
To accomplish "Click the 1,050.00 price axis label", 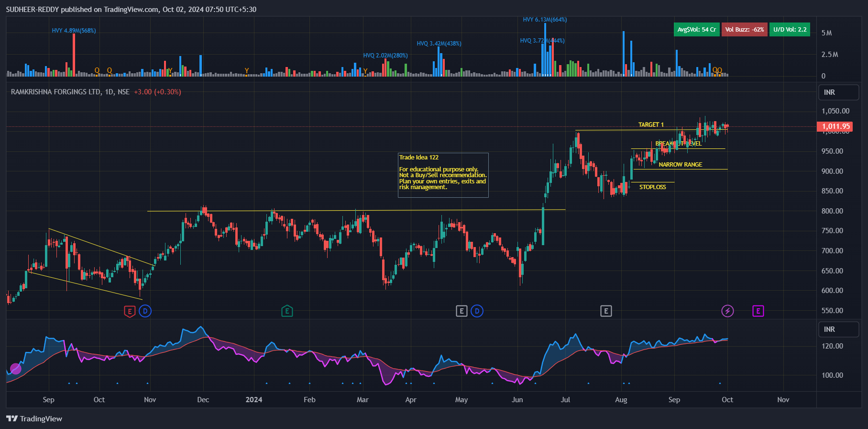I will (835, 111).
